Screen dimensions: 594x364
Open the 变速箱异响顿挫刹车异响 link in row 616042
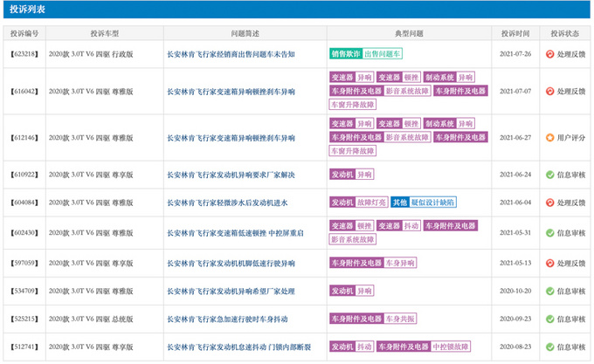pyautogui.click(x=231, y=92)
